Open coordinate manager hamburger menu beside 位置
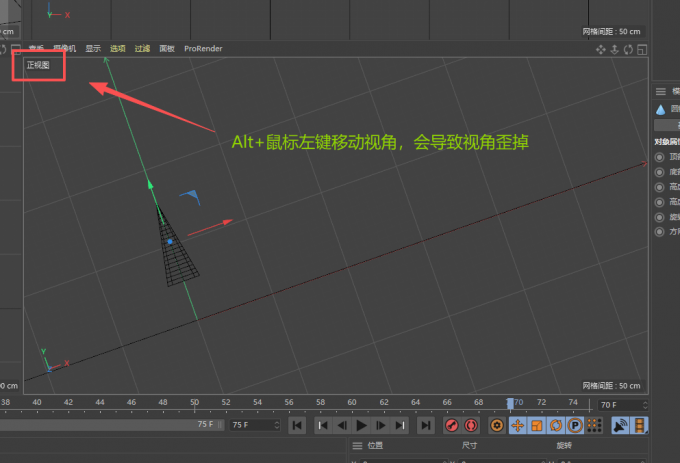Image resolution: width=680 pixels, height=463 pixels. [357, 446]
